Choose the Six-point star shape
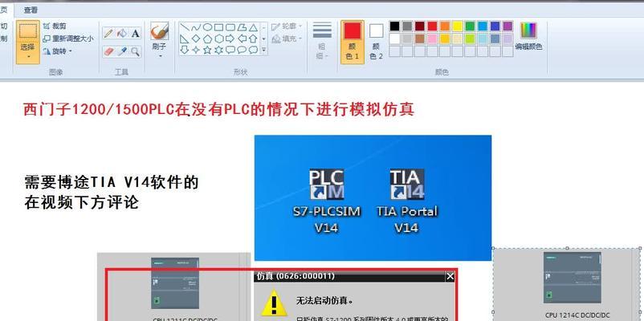The height and width of the screenshot is (321, 644). point(219,50)
